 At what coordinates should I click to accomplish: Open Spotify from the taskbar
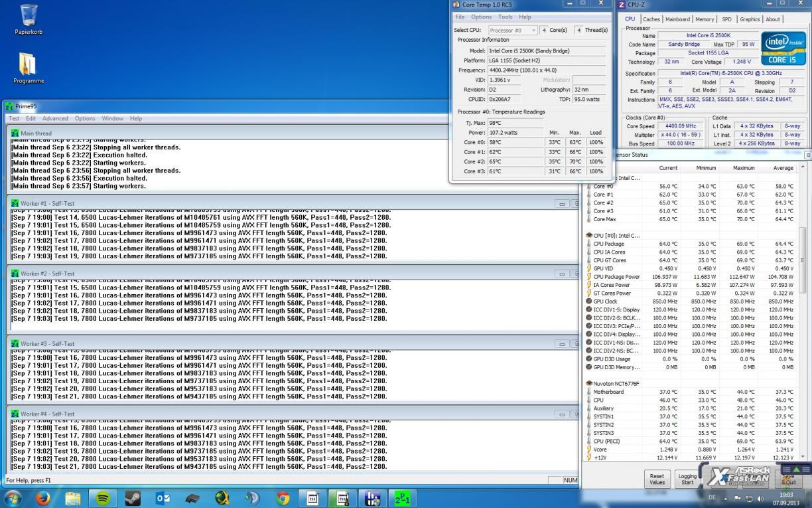click(102, 497)
